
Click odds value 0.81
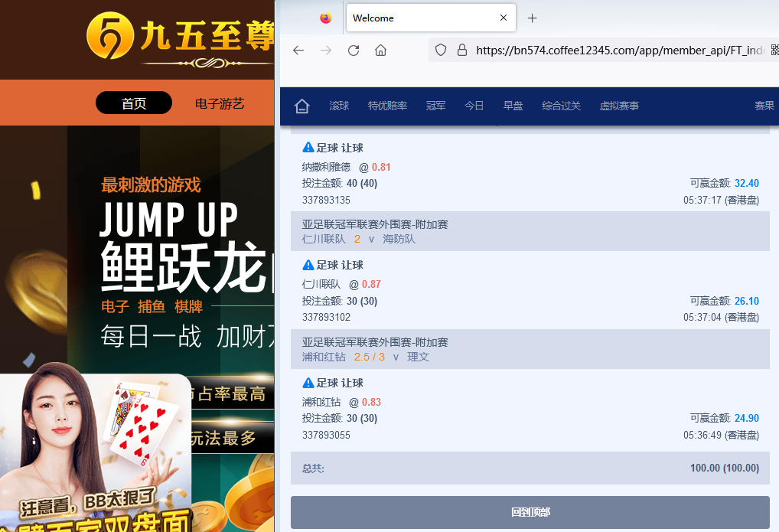tap(381, 167)
